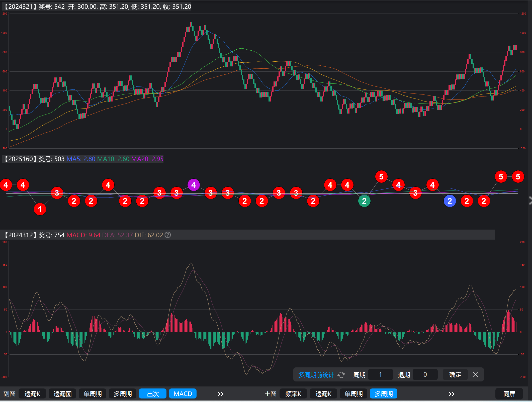532x402 pixels.
Task: Click the green number 2 marker
Action: point(364,201)
